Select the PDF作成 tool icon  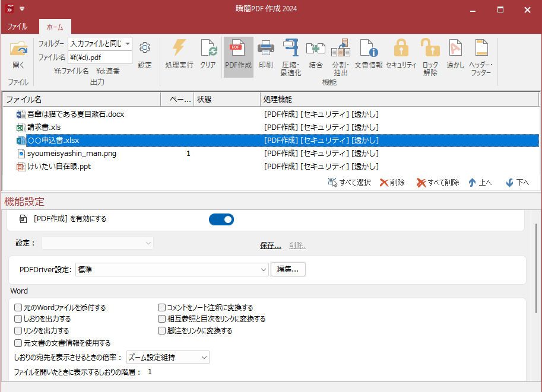(x=239, y=53)
